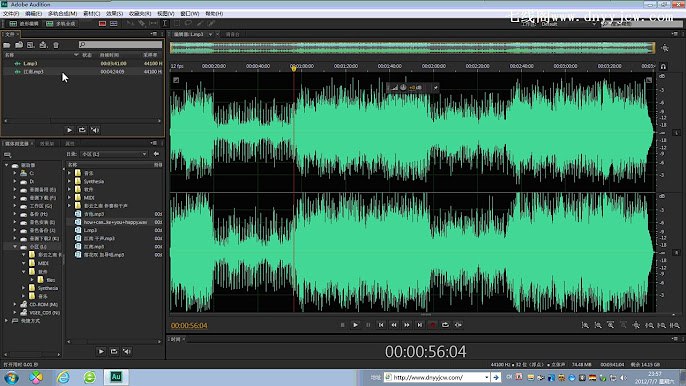This screenshot has width=686, height=386.
Task: Toggle the spectral frequency display icon
Action: tap(102, 24)
